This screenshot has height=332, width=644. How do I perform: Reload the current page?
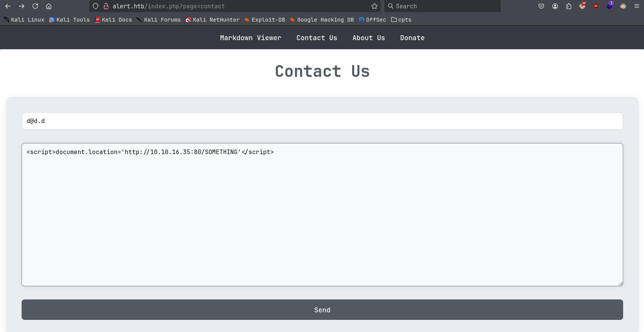click(x=35, y=6)
